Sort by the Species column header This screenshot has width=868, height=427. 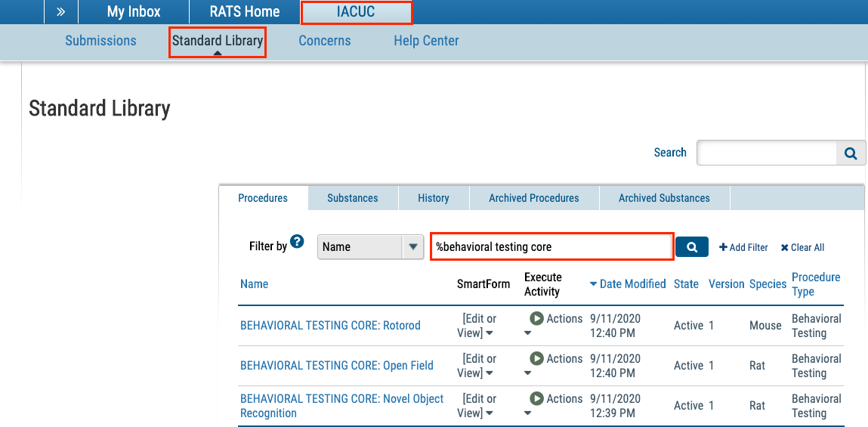(768, 284)
